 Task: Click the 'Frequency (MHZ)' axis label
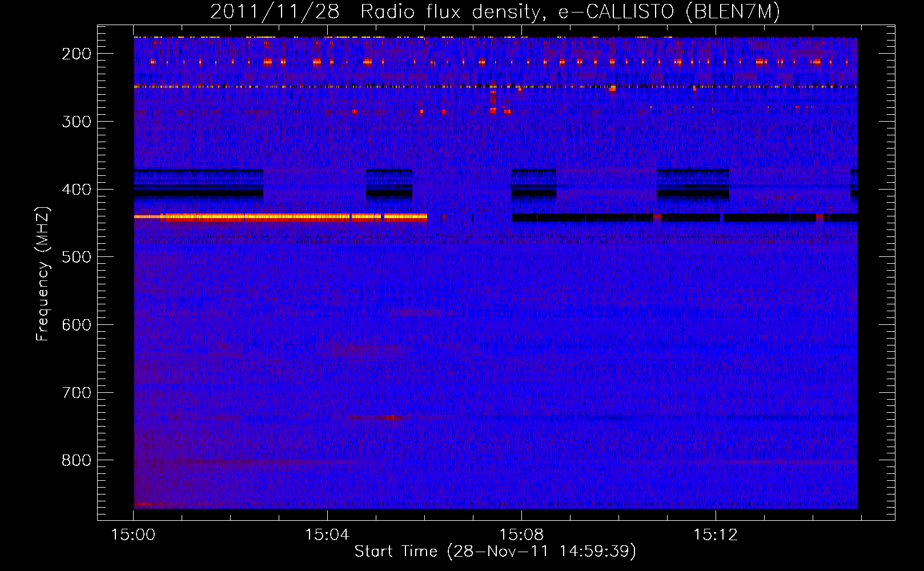[x=43, y=274]
